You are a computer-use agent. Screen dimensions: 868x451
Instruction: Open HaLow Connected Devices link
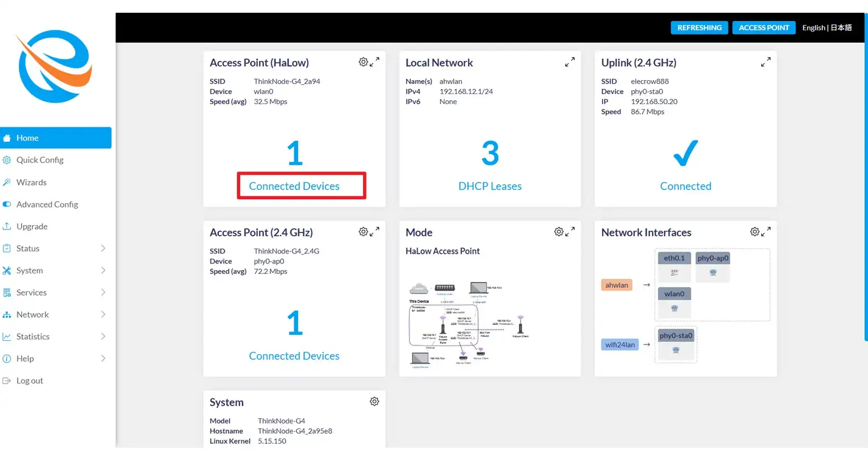click(x=294, y=186)
